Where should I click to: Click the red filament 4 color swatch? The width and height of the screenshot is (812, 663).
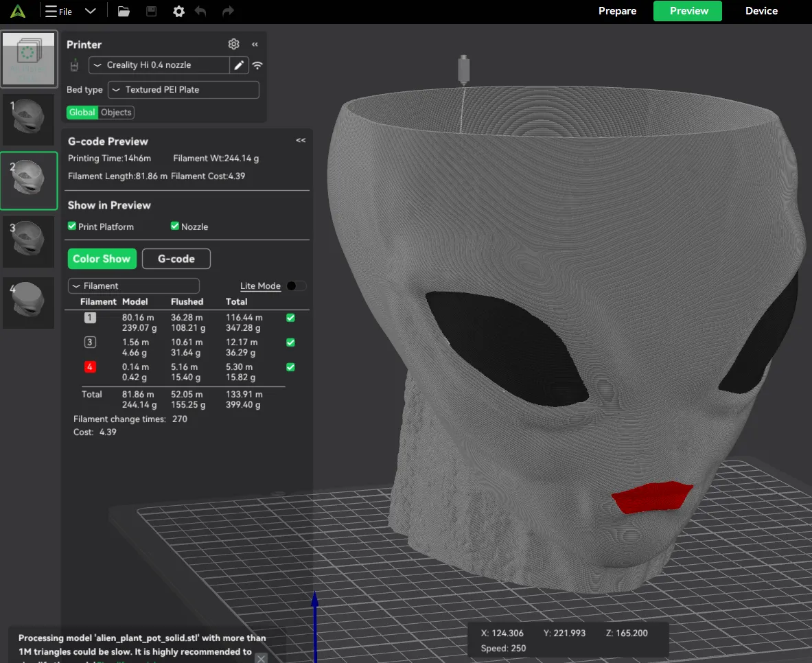[x=90, y=367]
